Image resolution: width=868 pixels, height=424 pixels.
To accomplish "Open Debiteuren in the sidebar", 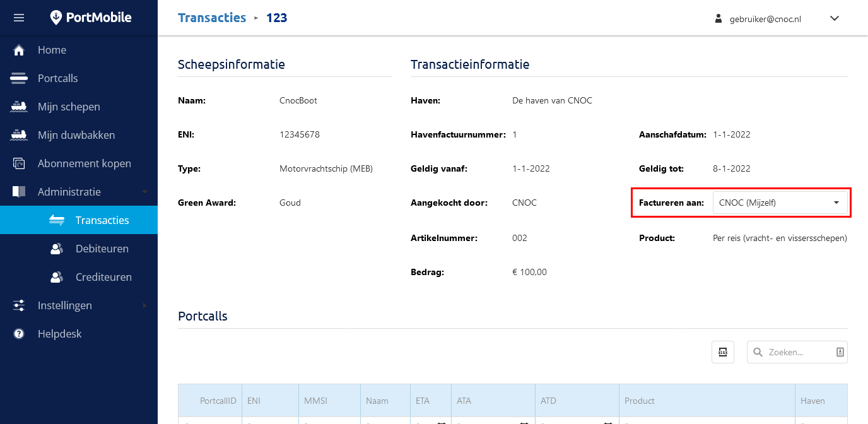I will [102, 249].
